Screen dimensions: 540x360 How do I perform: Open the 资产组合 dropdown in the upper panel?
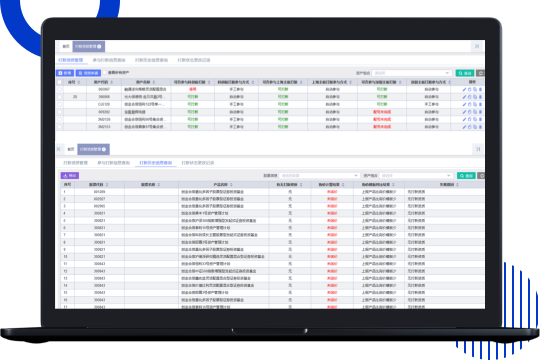(412, 73)
